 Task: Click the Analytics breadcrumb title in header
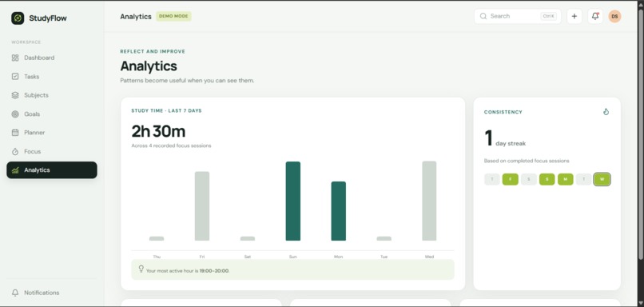(x=136, y=17)
